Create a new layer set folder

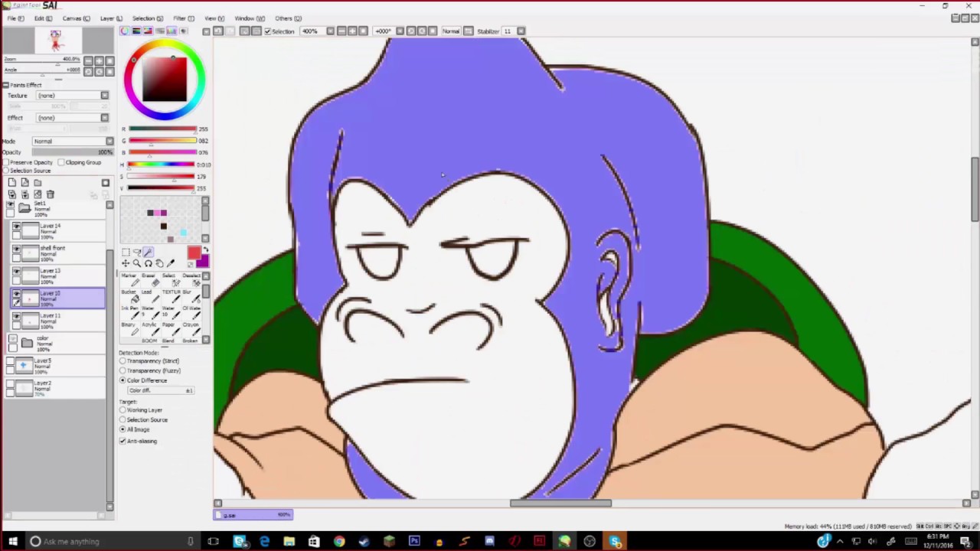pyautogui.click(x=38, y=183)
